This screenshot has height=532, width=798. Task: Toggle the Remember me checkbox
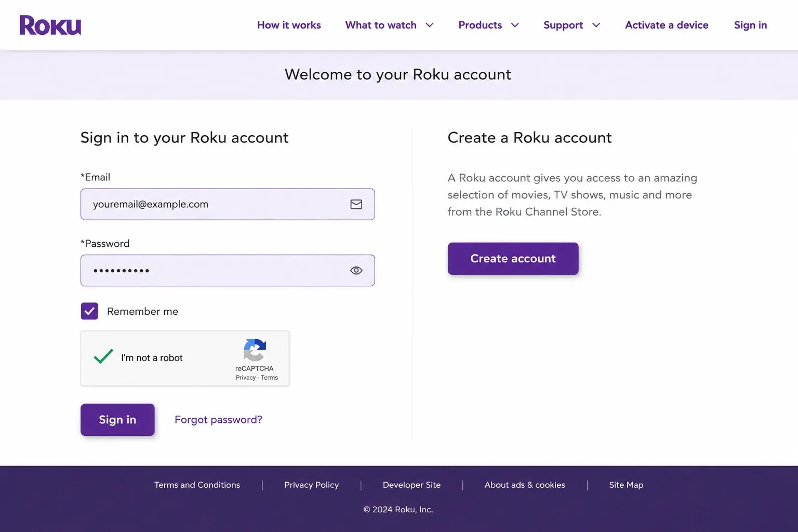89,311
